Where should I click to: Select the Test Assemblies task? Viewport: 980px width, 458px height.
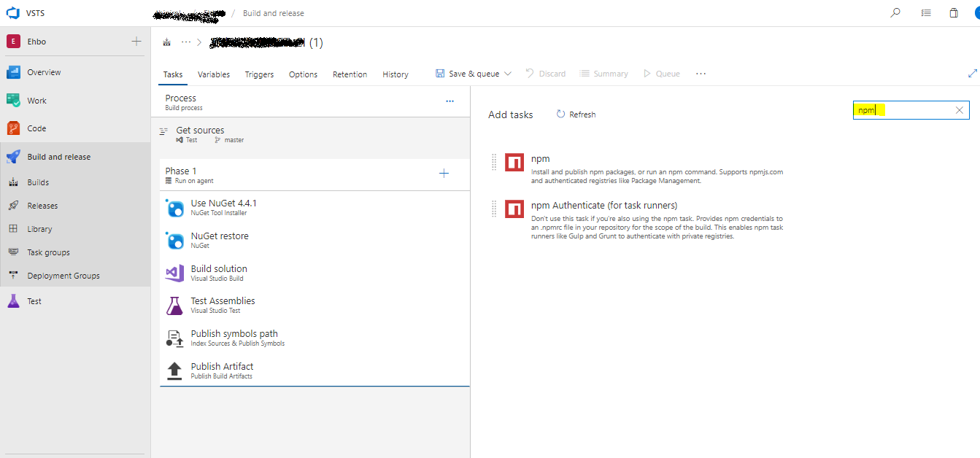pos(315,306)
